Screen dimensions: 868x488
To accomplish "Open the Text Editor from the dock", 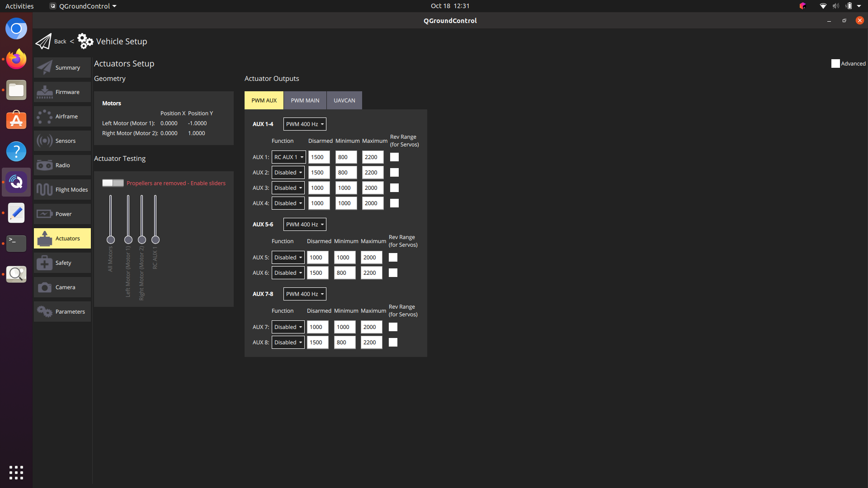I will click(16, 213).
